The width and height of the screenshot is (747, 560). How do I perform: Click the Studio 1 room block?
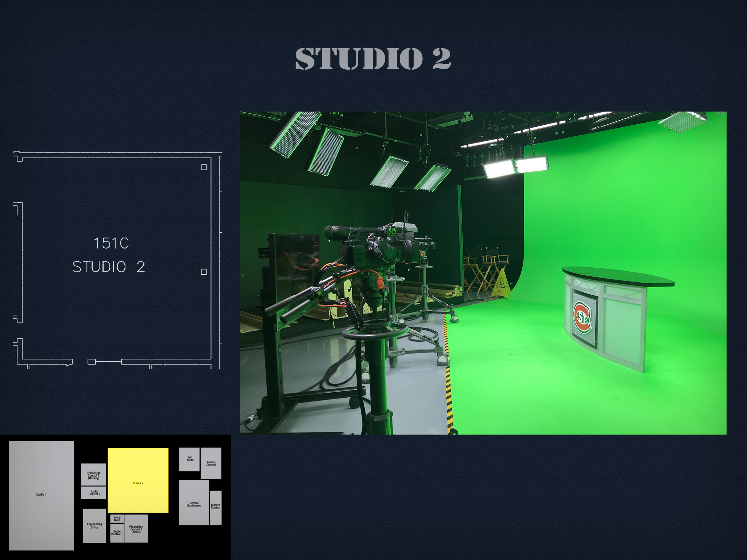point(41,495)
